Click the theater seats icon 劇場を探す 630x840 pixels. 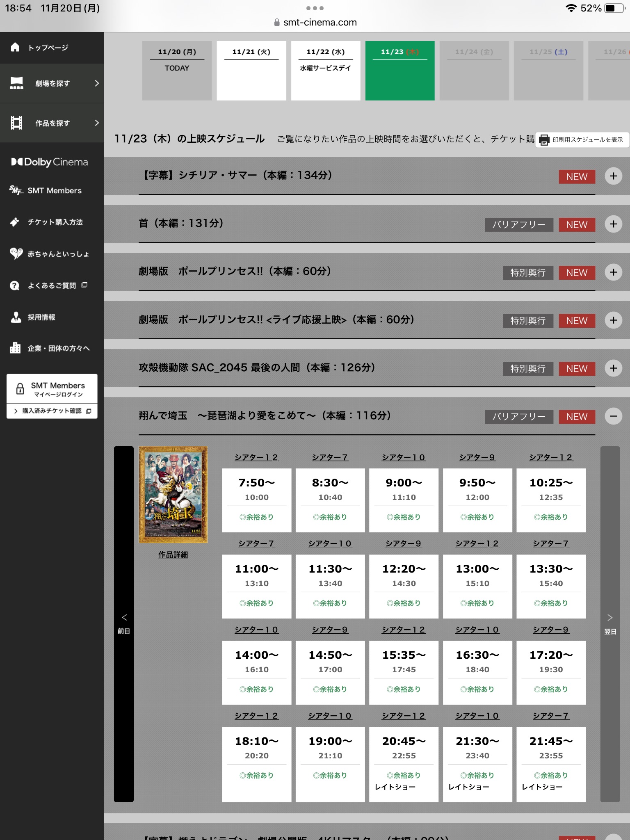[16, 83]
